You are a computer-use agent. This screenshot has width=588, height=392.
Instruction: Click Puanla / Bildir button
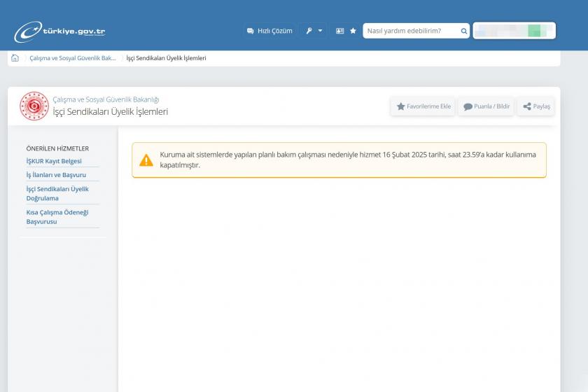[486, 106]
